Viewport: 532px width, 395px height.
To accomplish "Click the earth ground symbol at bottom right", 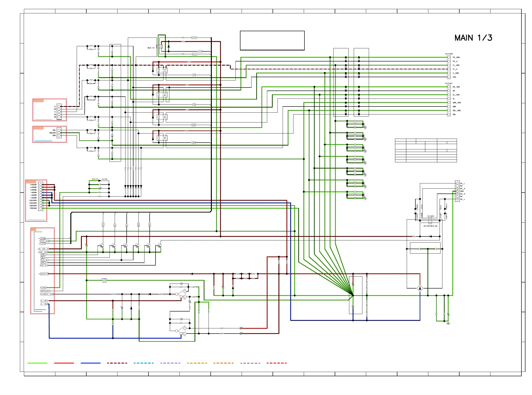I will 448,323.
